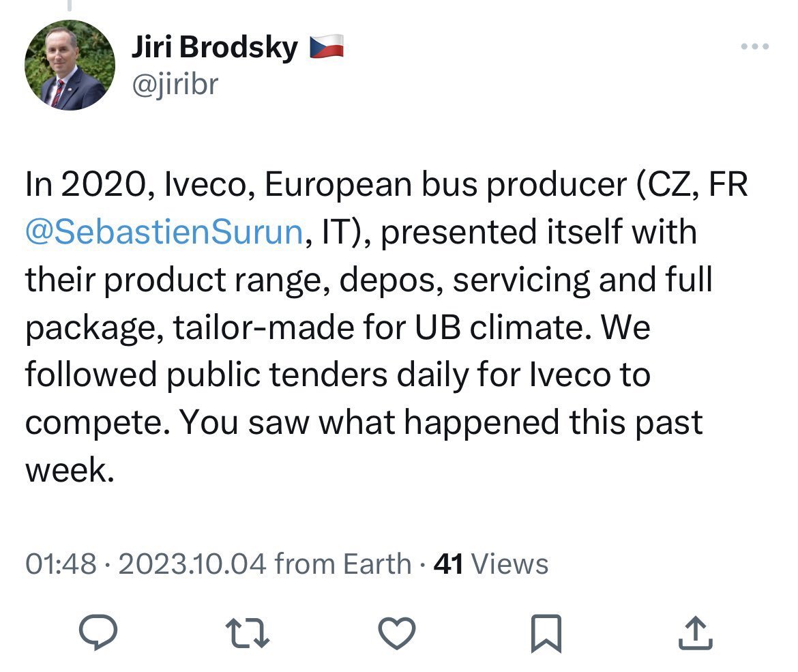Open the @SebastienSurun mention link
798x672 pixels.
tap(164, 233)
